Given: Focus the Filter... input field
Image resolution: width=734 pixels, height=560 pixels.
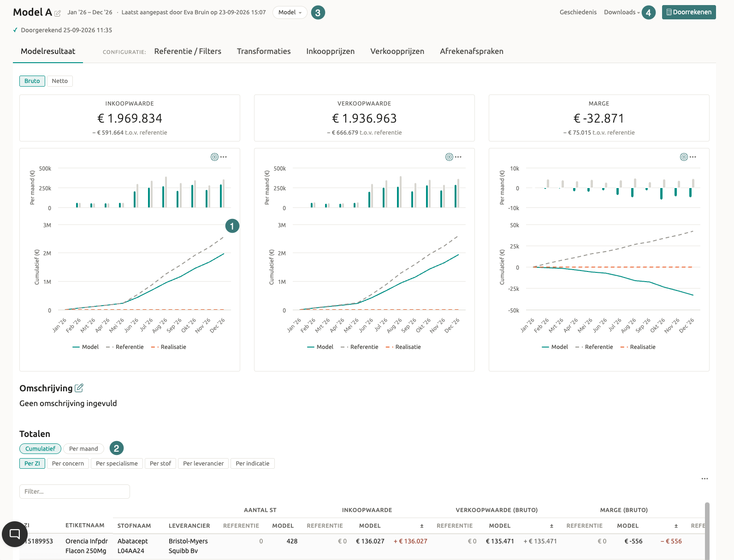Looking at the screenshot, I should point(75,491).
